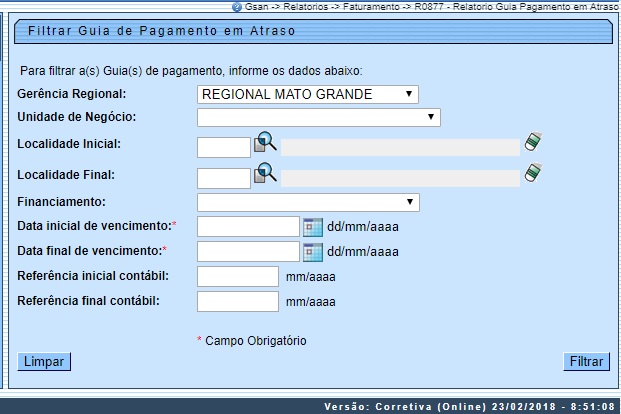Click the Data inicial de vencimento field
Viewport: 621px width, 414px height.
[x=249, y=226]
